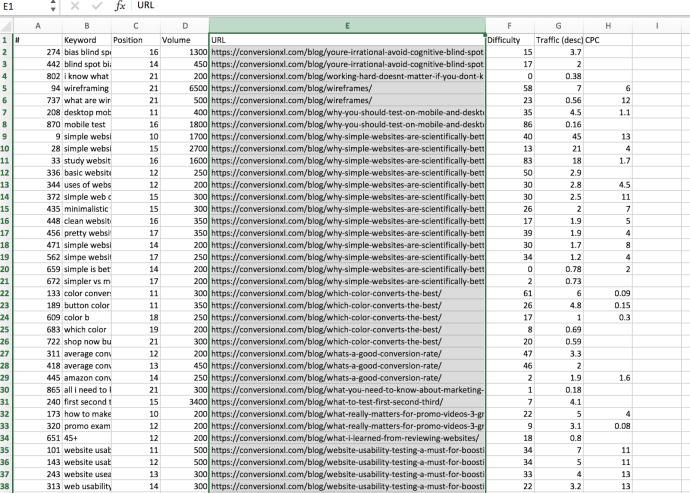Click CPC cell 0.09
Viewport: 690px width, 493px height.
[608, 293]
